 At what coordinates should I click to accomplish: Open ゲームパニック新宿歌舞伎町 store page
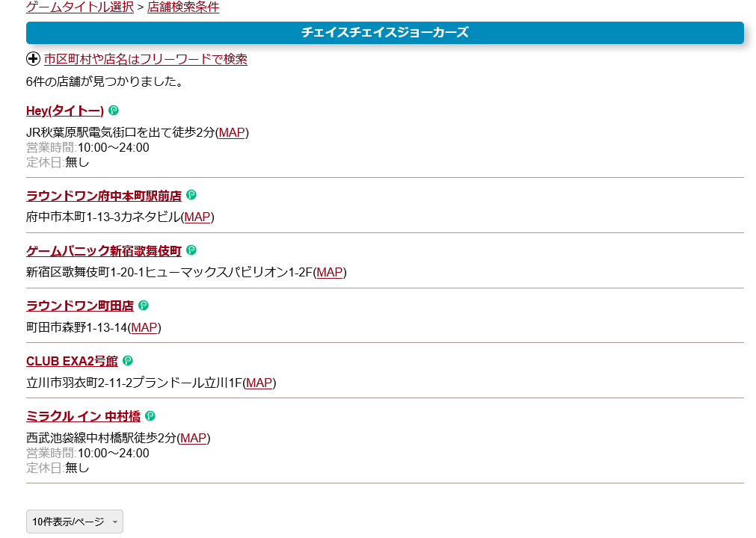point(104,251)
